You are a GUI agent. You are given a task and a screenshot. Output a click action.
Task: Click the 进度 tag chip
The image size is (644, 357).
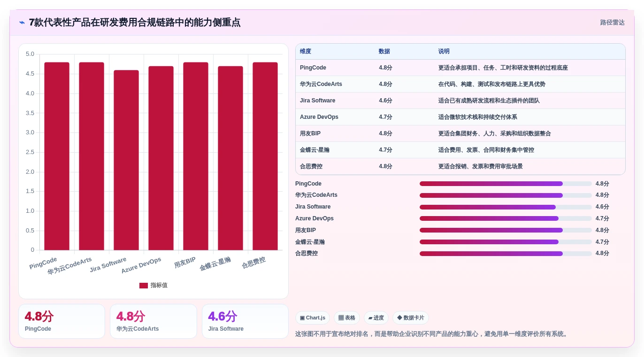pos(376,318)
